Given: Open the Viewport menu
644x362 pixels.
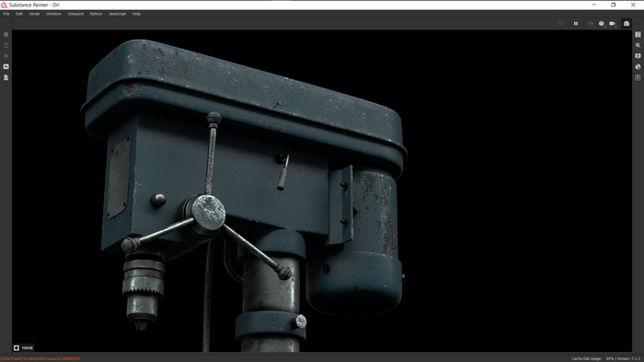Looking at the screenshot, I should tap(75, 14).
